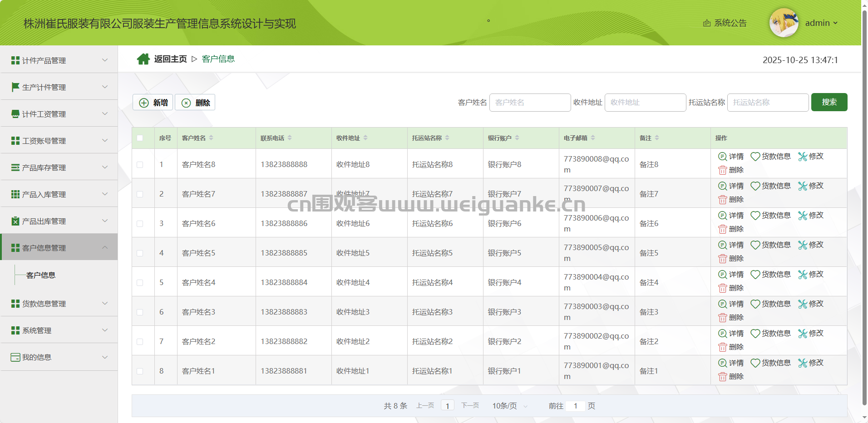Sort by 客户姓名 column arrows

[x=211, y=138]
